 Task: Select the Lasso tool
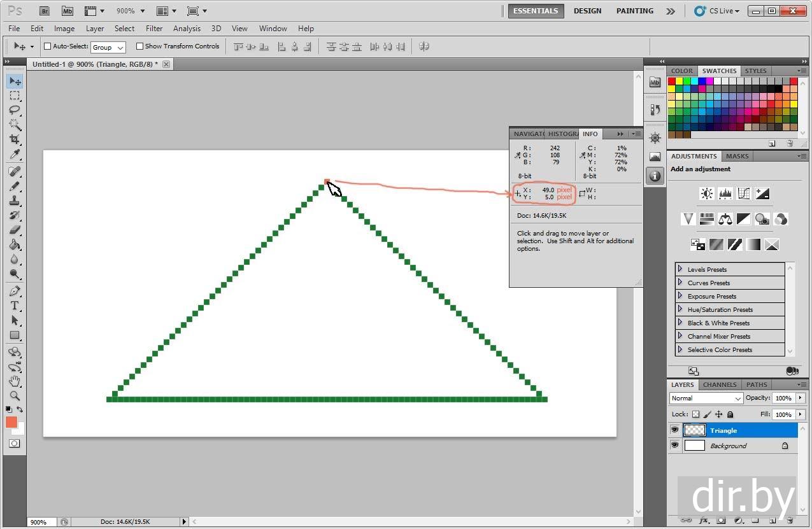(x=15, y=110)
